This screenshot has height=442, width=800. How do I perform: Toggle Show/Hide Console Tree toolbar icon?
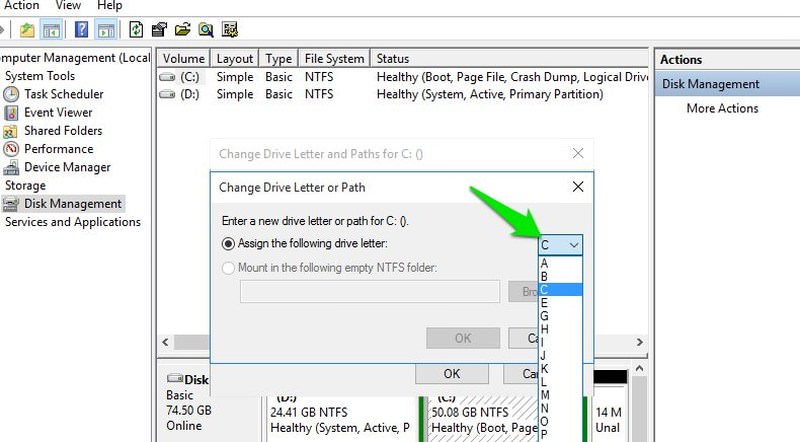52,30
